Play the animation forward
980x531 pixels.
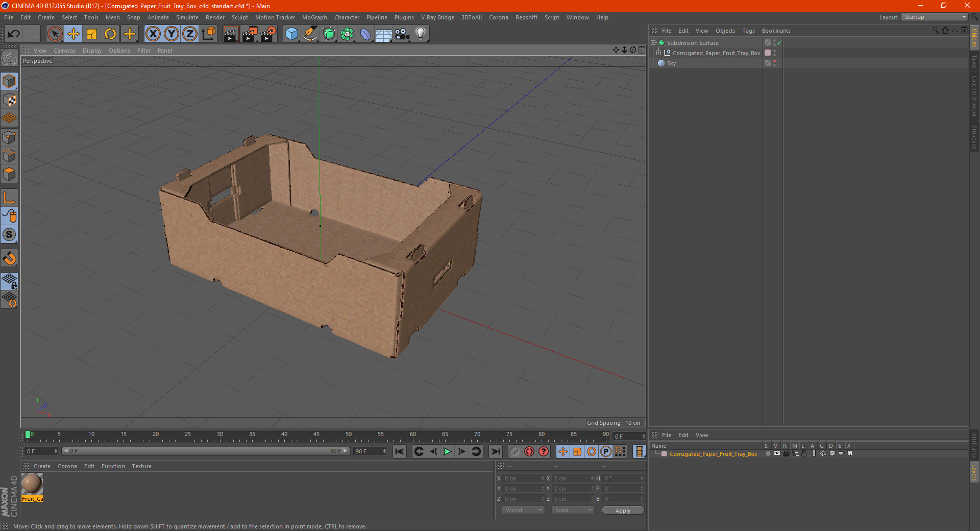[447, 451]
